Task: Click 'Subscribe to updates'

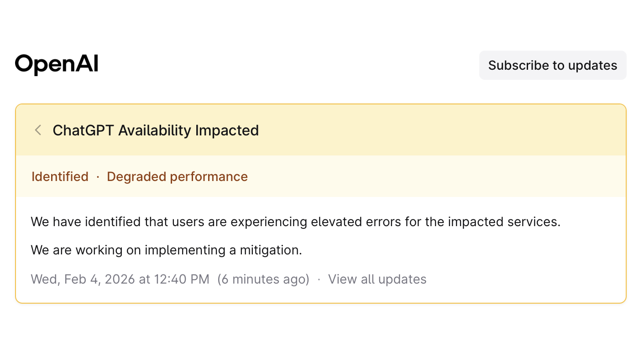Action: tap(552, 65)
